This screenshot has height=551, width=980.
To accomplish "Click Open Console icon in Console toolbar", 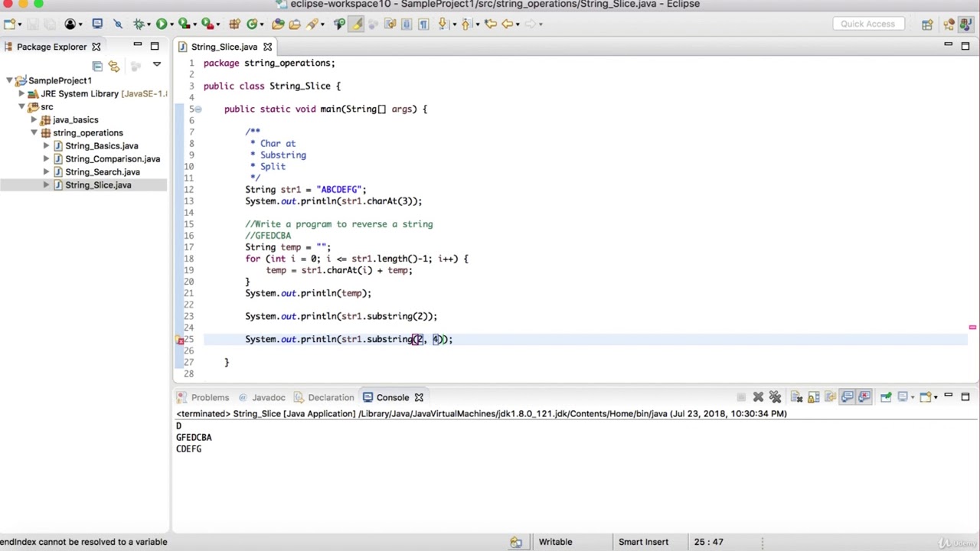I will click(926, 397).
